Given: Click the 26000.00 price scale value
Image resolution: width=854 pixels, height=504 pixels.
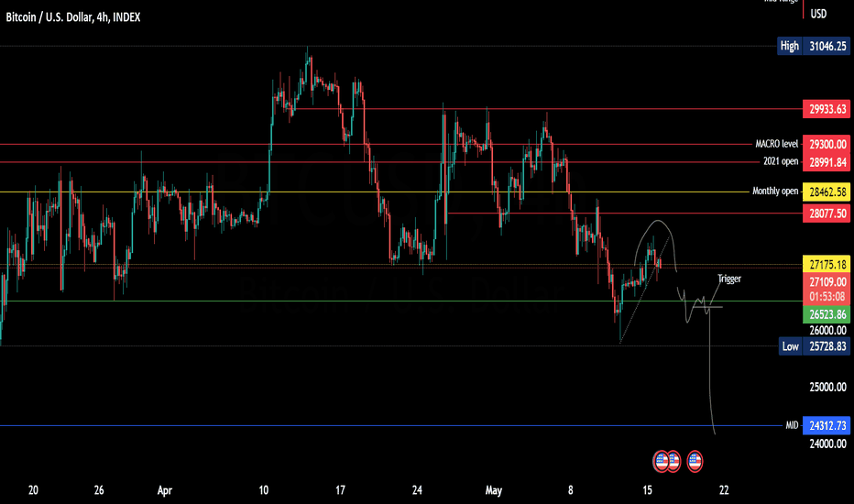Looking at the screenshot, I should pos(827,330).
